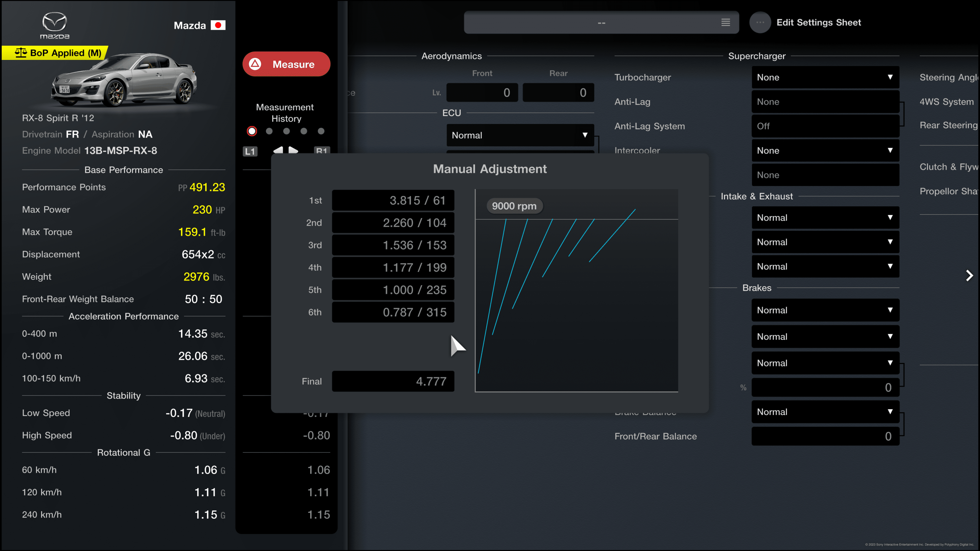
Task: Open the settings sheet list menu icon
Action: [x=726, y=22]
